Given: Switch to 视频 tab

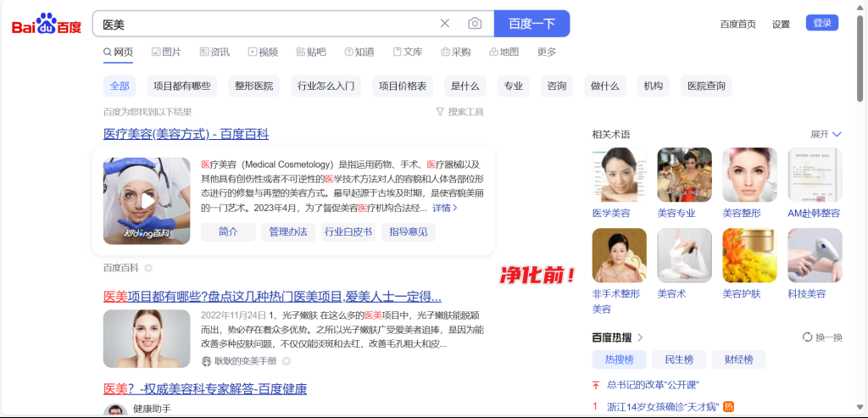Looking at the screenshot, I should (263, 52).
